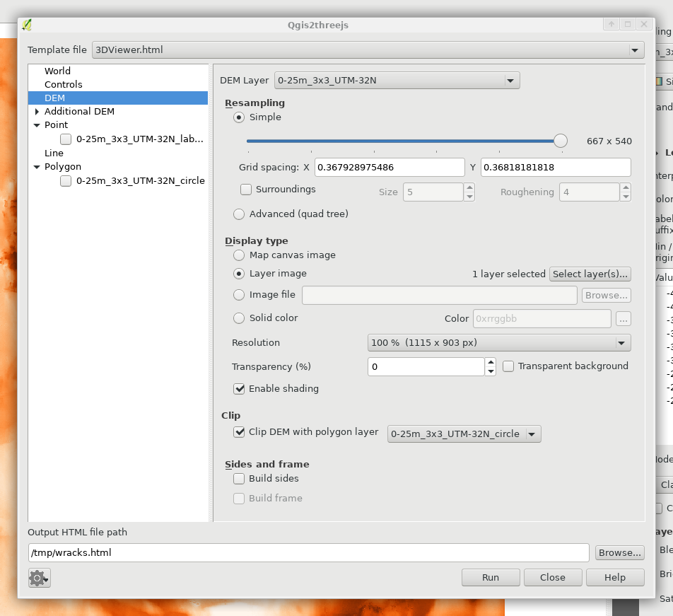The width and height of the screenshot is (673, 616).
Task: Select the Controls item in tree
Action: [64, 85]
